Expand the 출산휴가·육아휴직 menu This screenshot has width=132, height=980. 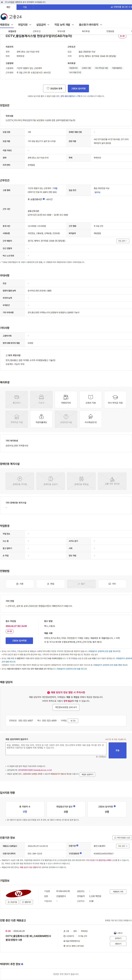point(90,25)
